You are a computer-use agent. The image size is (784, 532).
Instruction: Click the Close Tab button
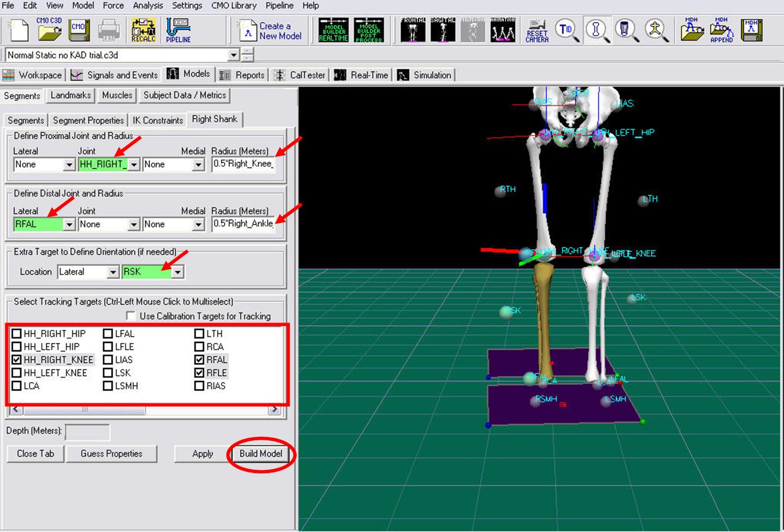[x=35, y=454]
